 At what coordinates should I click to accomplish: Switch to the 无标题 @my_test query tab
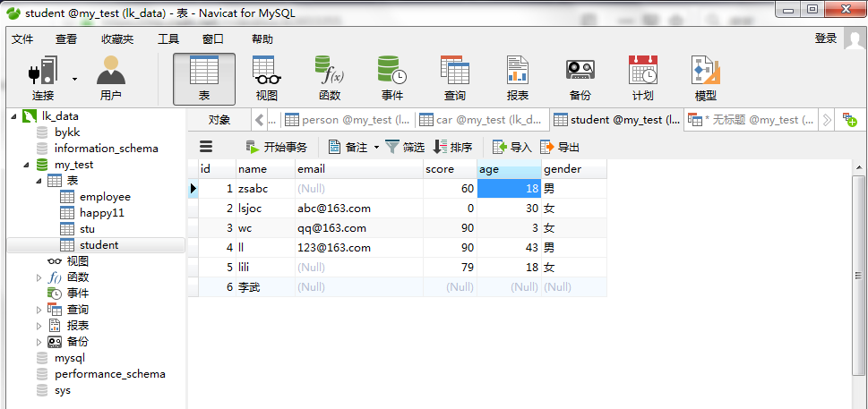coord(752,119)
